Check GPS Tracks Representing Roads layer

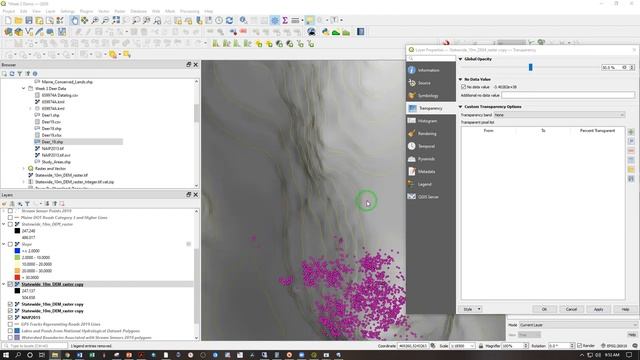(11, 324)
